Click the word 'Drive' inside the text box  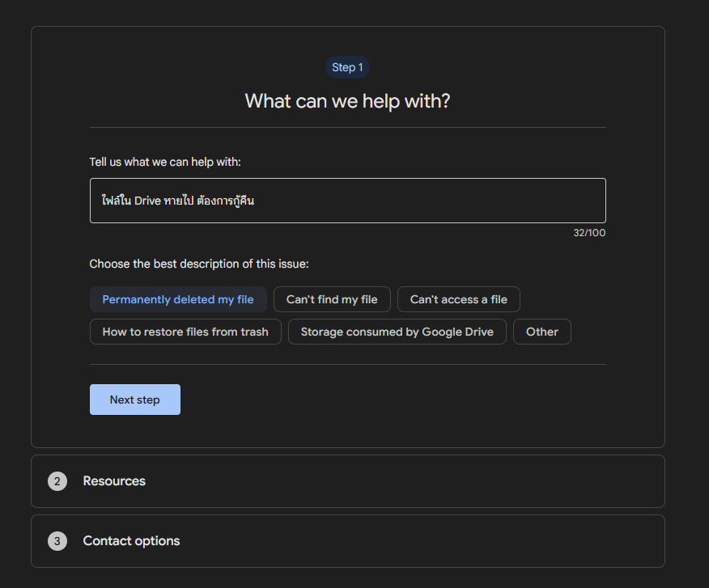tap(147, 201)
